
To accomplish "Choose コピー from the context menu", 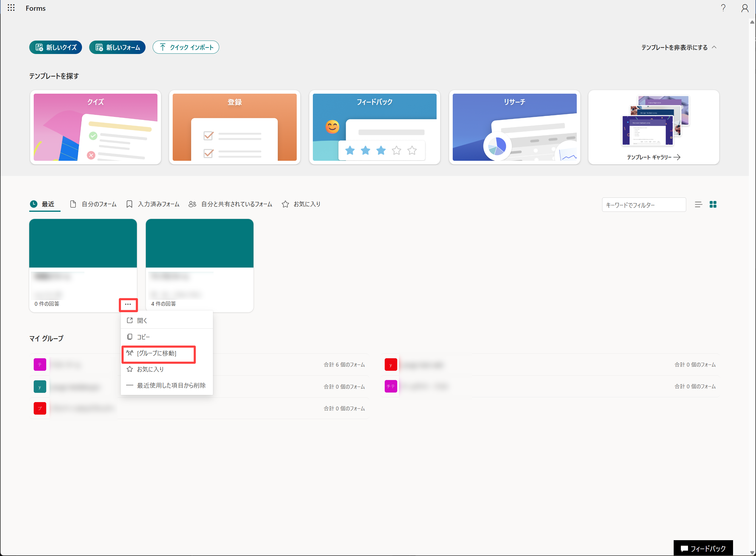I will (x=167, y=337).
